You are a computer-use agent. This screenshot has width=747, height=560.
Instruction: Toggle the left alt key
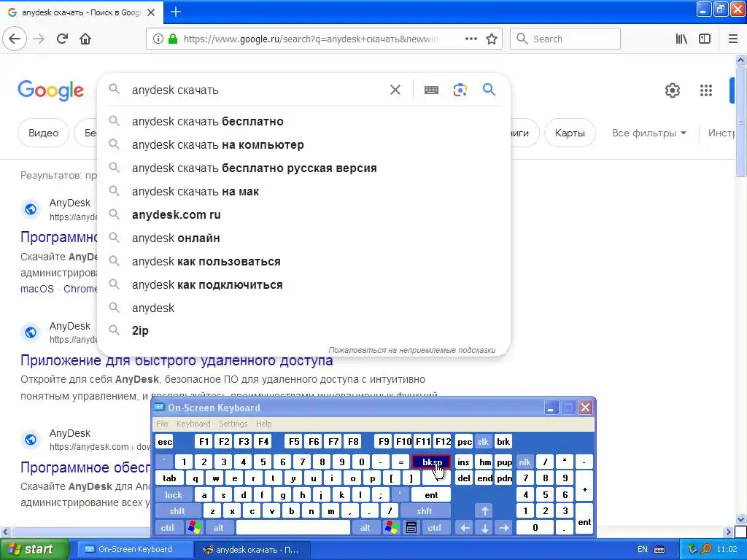click(219, 528)
